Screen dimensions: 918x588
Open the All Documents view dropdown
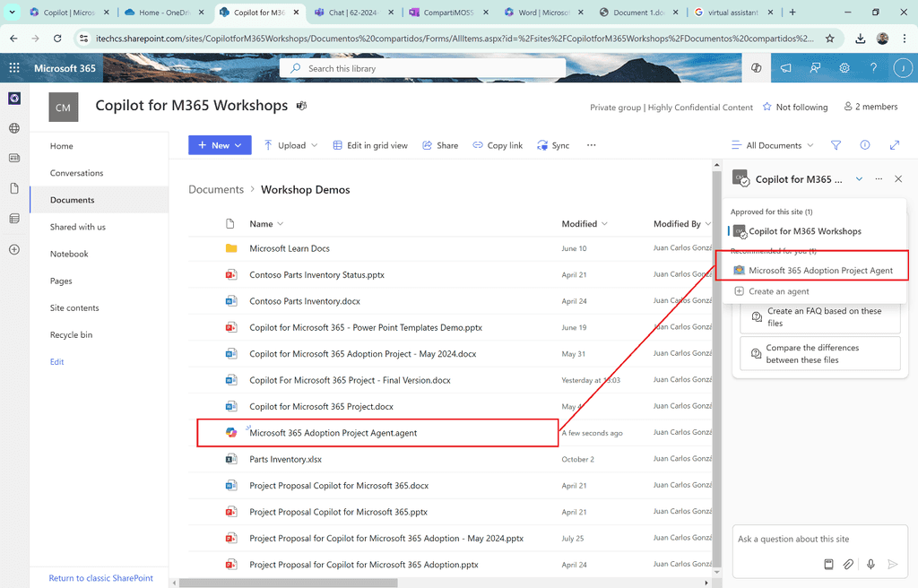point(773,145)
